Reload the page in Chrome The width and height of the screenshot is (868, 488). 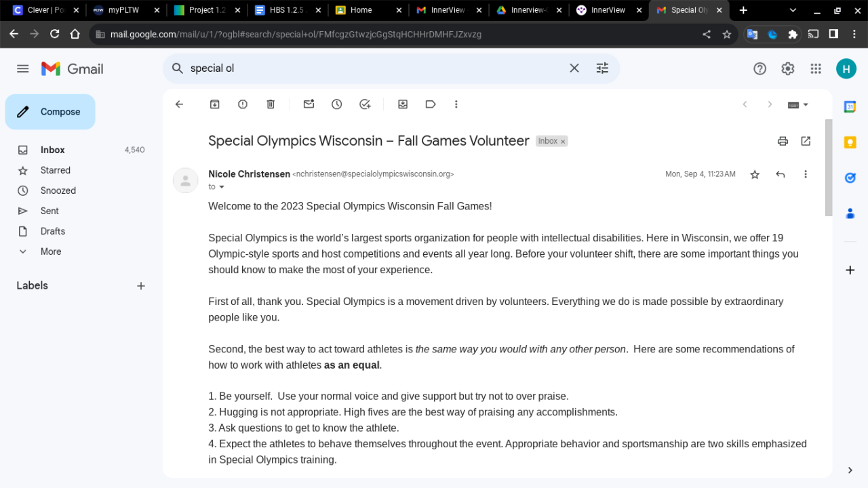coord(55,34)
